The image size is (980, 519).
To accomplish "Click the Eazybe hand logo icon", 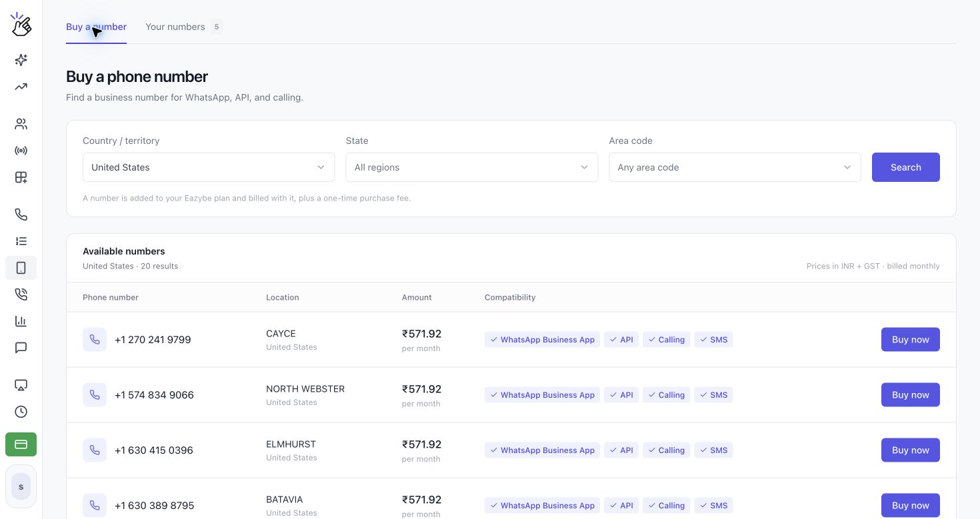I will coord(21,25).
